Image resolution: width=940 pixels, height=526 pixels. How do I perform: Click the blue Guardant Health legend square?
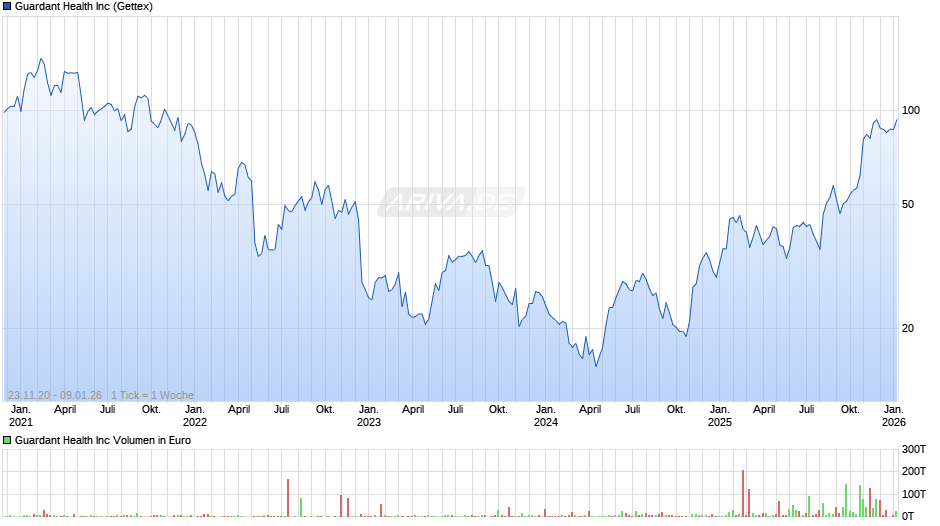[7, 7]
